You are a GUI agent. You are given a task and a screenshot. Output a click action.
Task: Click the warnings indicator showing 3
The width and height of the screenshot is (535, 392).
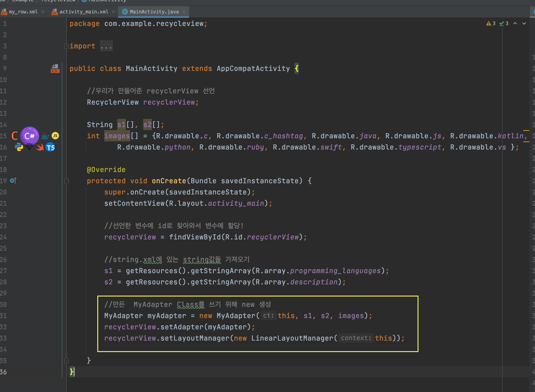point(491,24)
